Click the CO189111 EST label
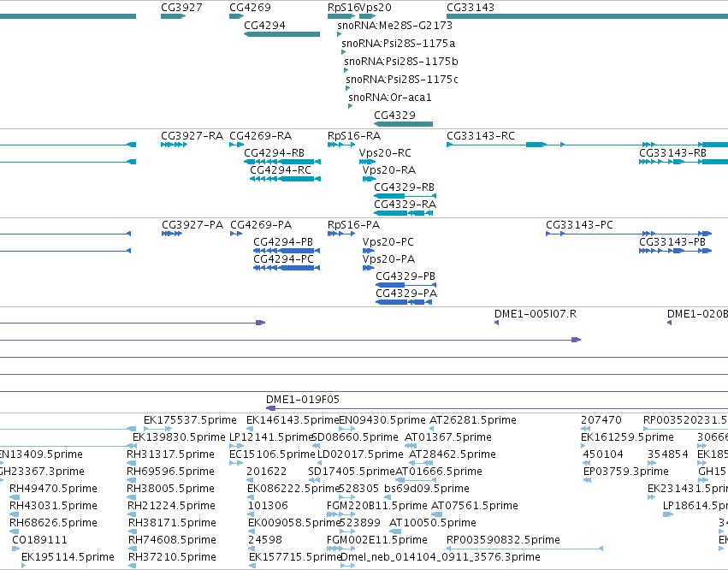This screenshot has width=728, height=570. (x=40, y=540)
